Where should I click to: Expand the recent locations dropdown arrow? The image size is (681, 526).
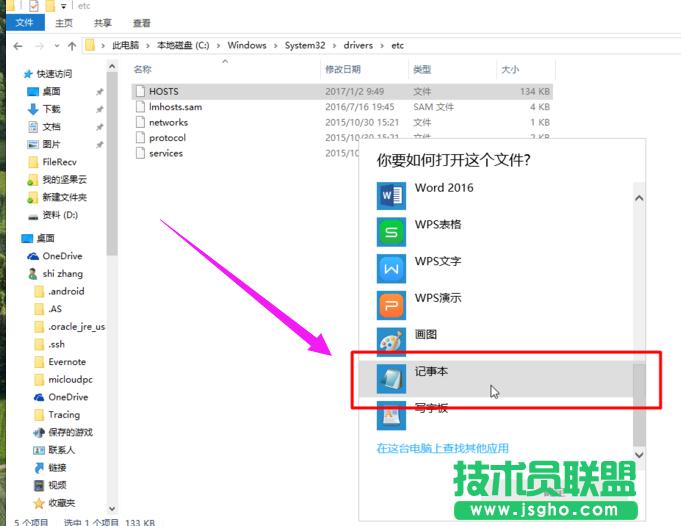pyautogui.click(x=54, y=46)
